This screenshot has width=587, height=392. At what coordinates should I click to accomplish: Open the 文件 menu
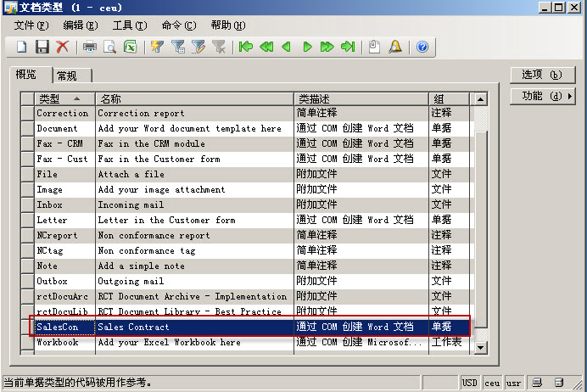pyautogui.click(x=31, y=25)
